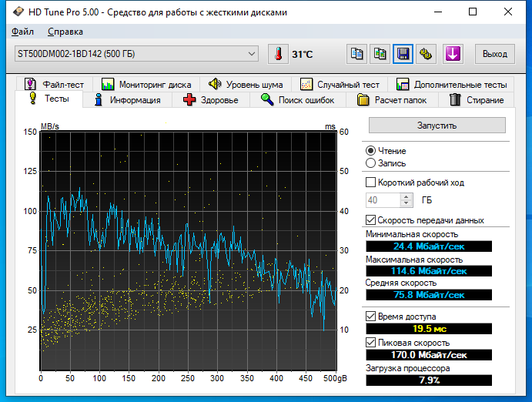Click the copy screenshot to clipboard icon
The image size is (532, 402).
[x=380, y=54]
